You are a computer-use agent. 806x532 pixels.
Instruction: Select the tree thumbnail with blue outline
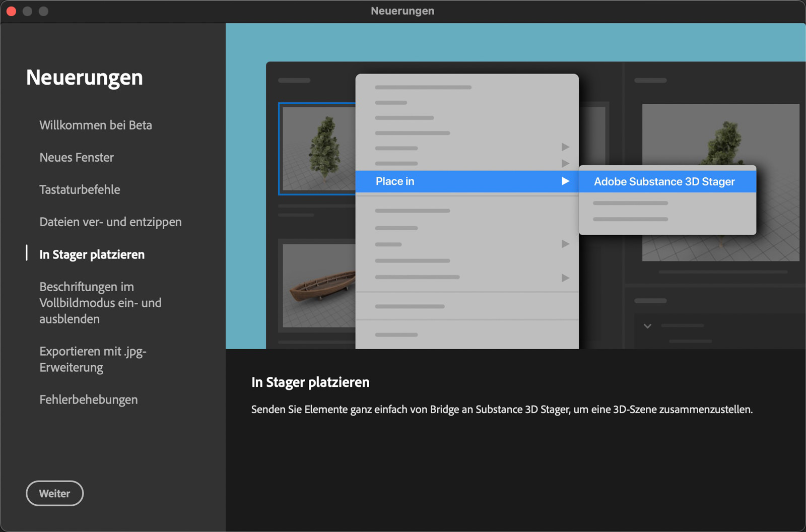pyautogui.click(x=317, y=149)
